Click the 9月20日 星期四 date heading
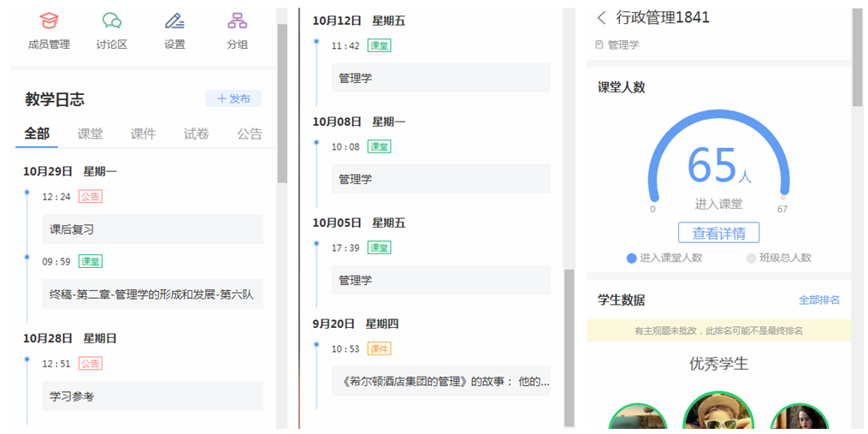This screenshot has width=868, height=434. click(x=356, y=324)
